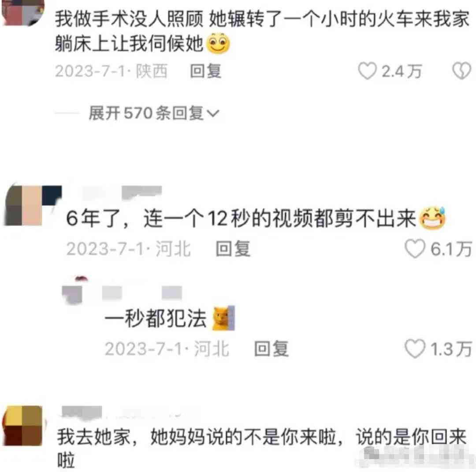Expand the 570 replies thread
Screen dimensions: 476x472
[x=154, y=113]
